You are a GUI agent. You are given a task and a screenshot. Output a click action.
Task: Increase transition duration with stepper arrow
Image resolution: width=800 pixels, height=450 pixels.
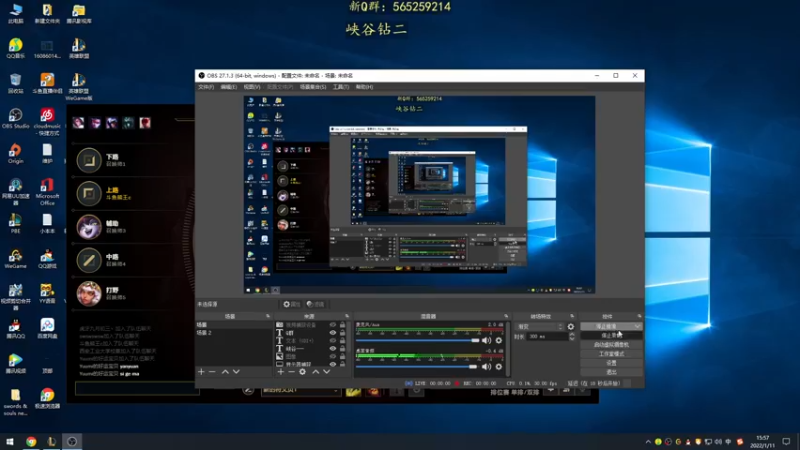coord(572,334)
